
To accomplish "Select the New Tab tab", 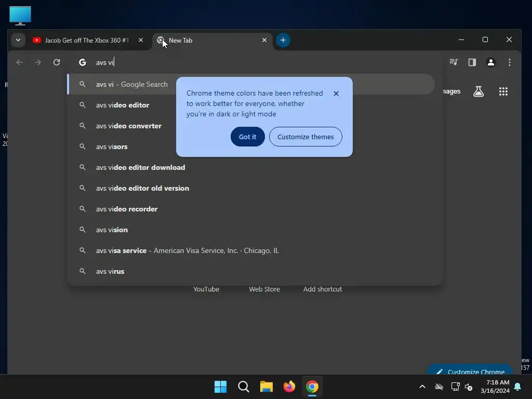I will (212, 41).
